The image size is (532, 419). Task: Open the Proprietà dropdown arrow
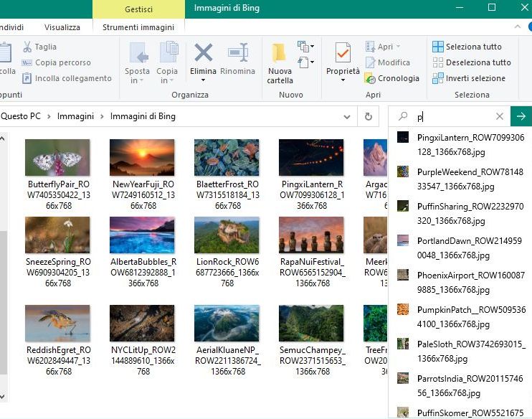[343, 80]
